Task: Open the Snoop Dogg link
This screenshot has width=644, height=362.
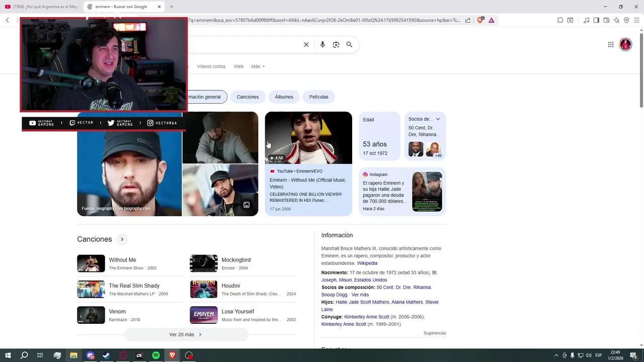Action: point(335,295)
